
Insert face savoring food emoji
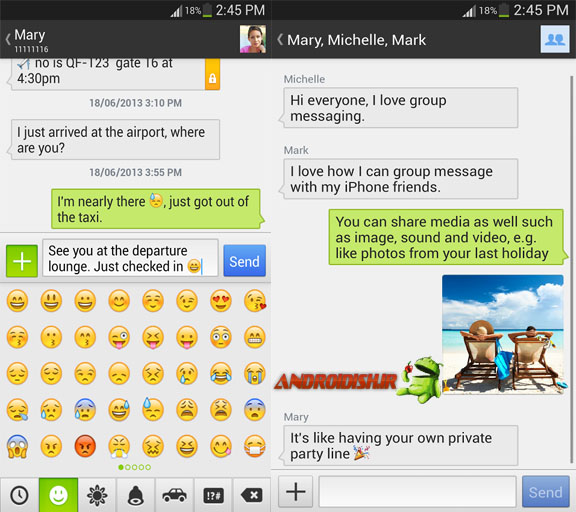coord(221,446)
